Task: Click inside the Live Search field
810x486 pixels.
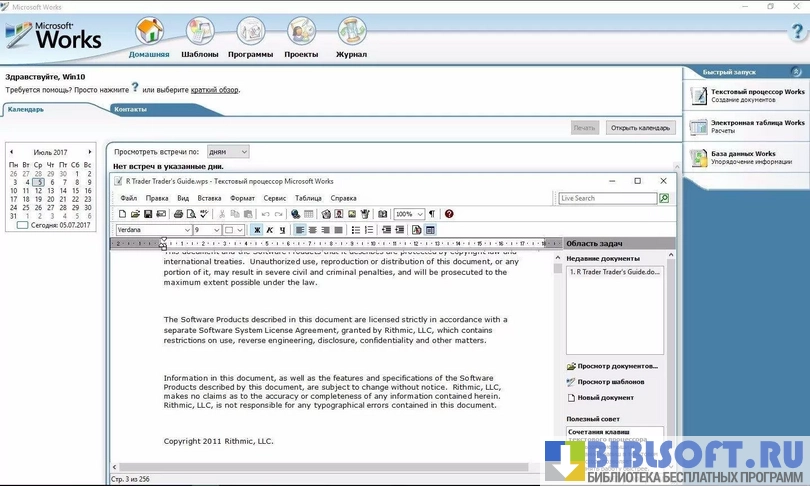Action: tap(606, 198)
